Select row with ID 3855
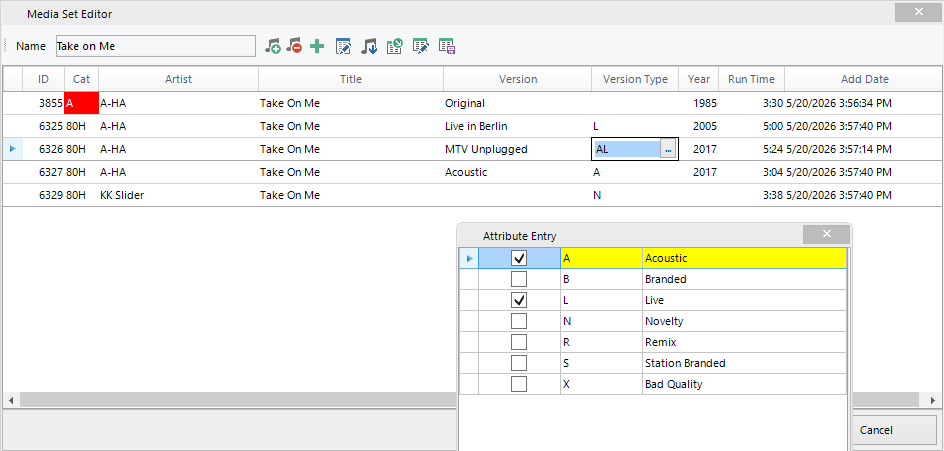 click(472, 104)
